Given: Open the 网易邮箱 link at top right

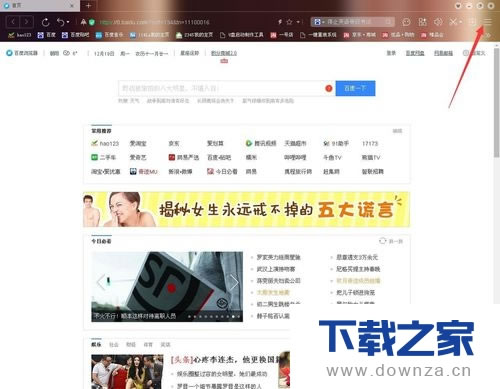Looking at the screenshot, I should pyautogui.click(x=443, y=53).
